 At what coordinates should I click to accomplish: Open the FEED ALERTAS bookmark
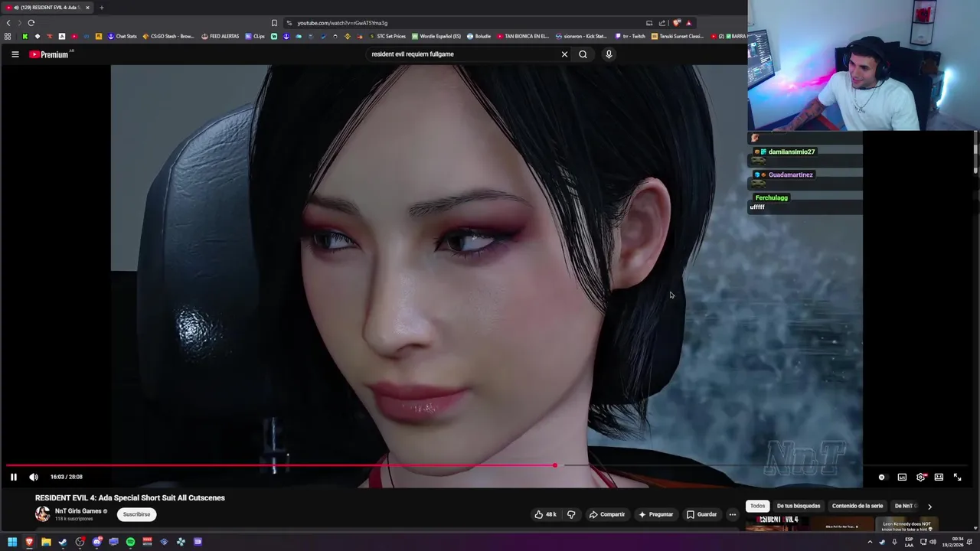click(x=220, y=36)
